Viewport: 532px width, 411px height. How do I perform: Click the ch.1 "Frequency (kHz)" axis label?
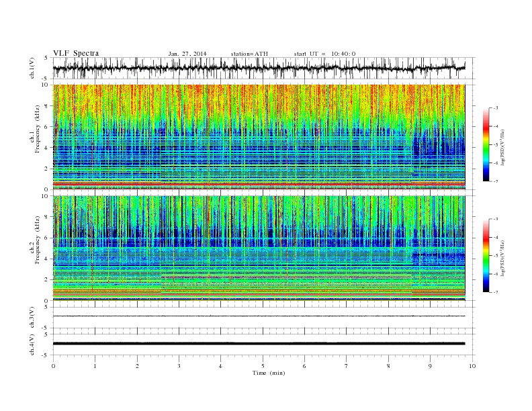click(x=38, y=129)
